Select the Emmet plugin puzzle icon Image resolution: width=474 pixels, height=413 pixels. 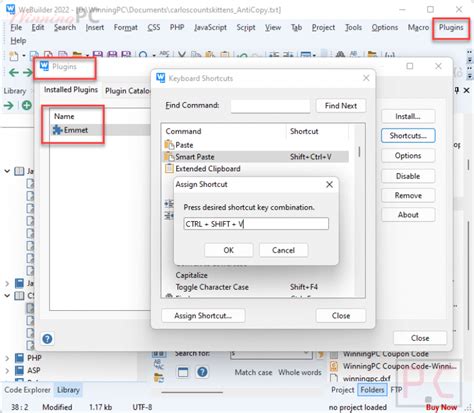57,130
